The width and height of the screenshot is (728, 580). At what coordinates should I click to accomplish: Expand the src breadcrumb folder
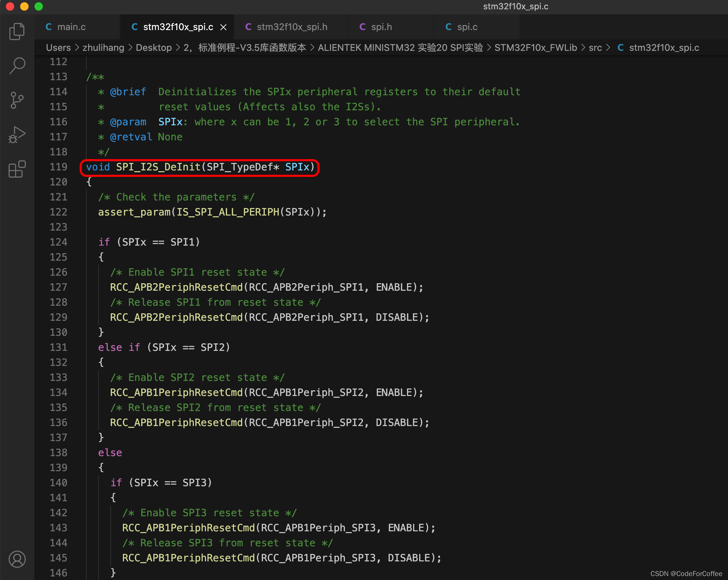coord(595,48)
